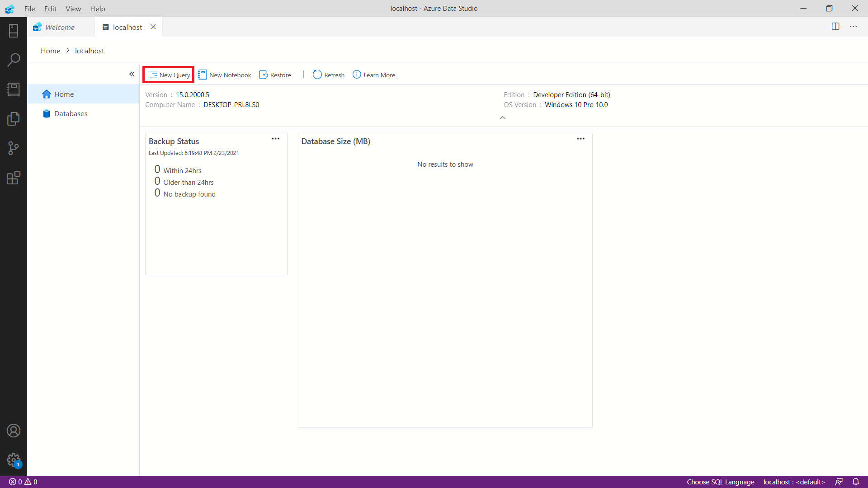
Task: Click the notifications bell icon
Action: tap(857, 481)
